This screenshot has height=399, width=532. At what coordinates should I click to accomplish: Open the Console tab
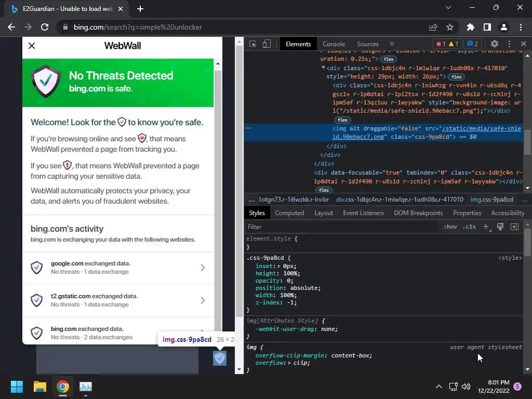click(334, 44)
